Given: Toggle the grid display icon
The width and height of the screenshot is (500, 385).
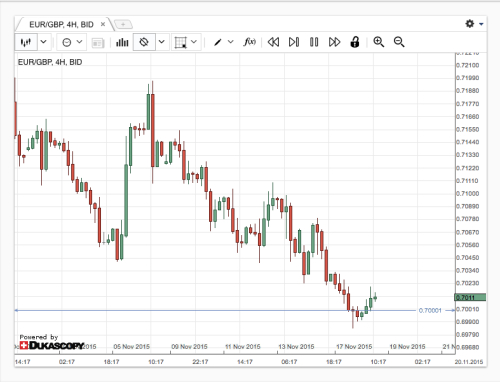Looking at the screenshot, I should point(180,42).
